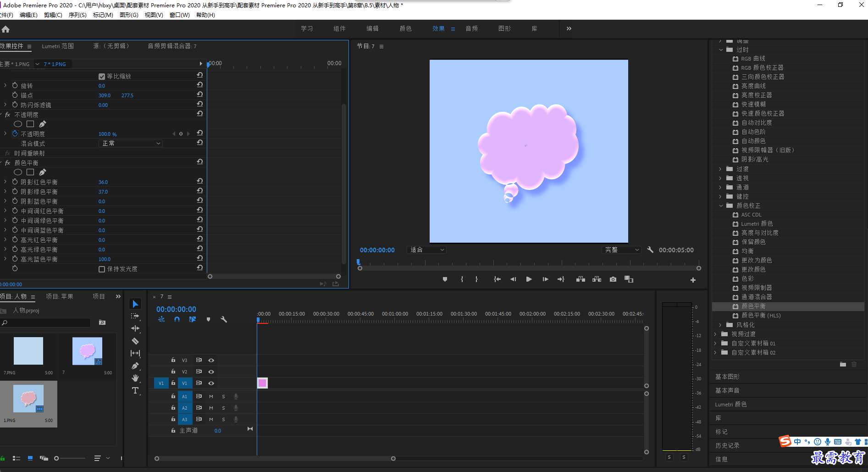
Task: Open timeline display settings wrench
Action: (x=224, y=319)
